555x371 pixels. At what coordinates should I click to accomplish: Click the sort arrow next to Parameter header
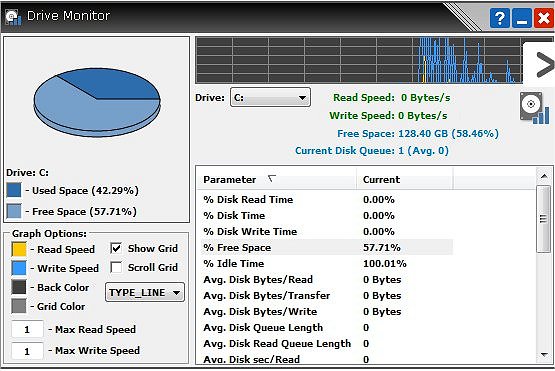click(271, 178)
